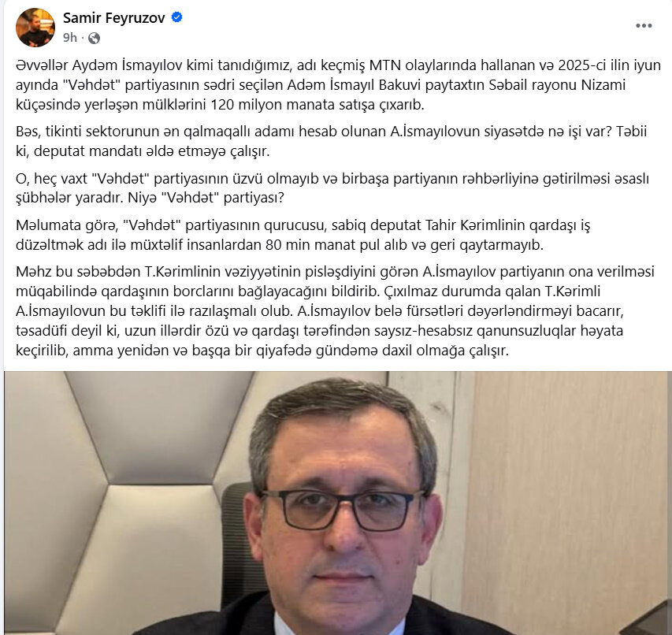The height and width of the screenshot is (635, 672).
Task: Open the three-dot post options menu
Action: pyautogui.click(x=644, y=26)
